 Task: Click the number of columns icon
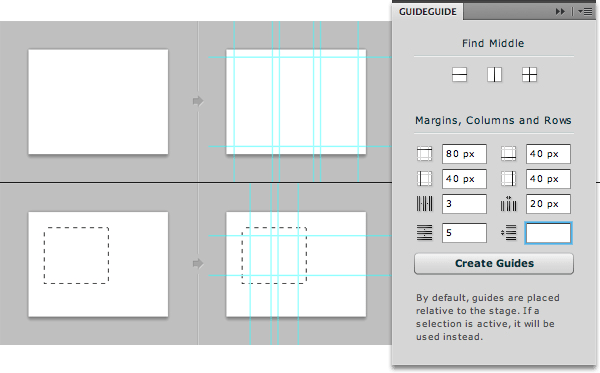(x=424, y=204)
